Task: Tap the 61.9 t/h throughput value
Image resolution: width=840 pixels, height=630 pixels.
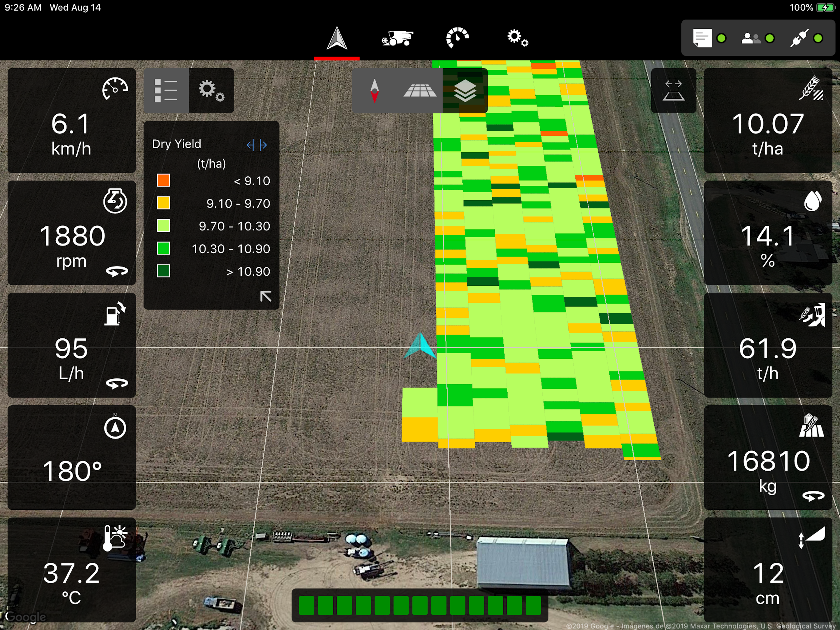Action: pyautogui.click(x=767, y=358)
